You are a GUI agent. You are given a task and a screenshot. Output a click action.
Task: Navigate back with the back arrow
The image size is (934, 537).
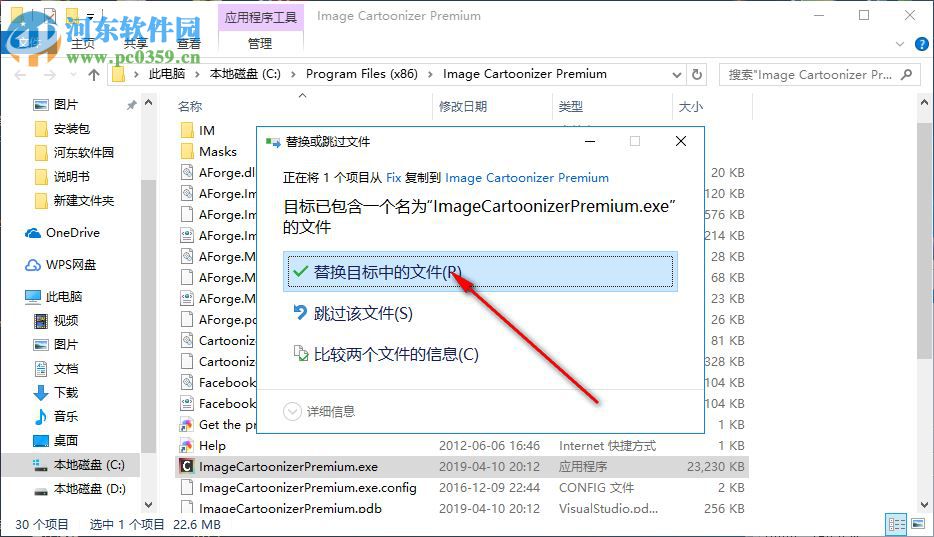tap(20, 75)
